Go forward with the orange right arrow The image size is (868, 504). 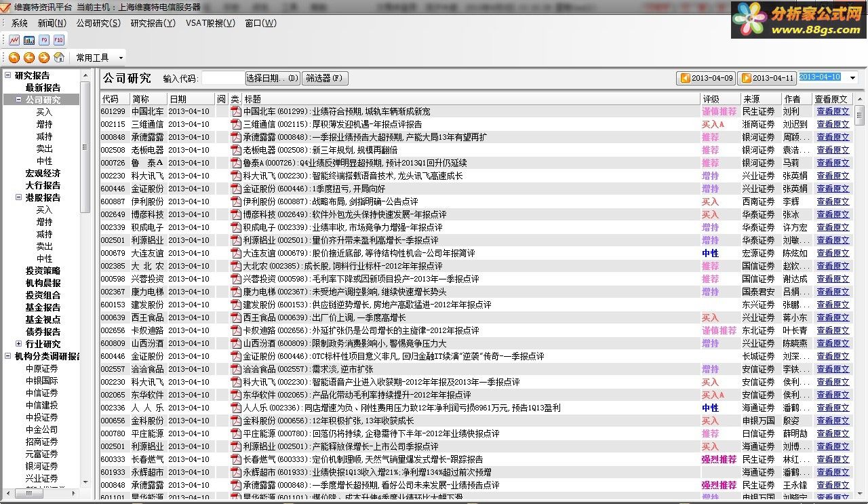44,58
